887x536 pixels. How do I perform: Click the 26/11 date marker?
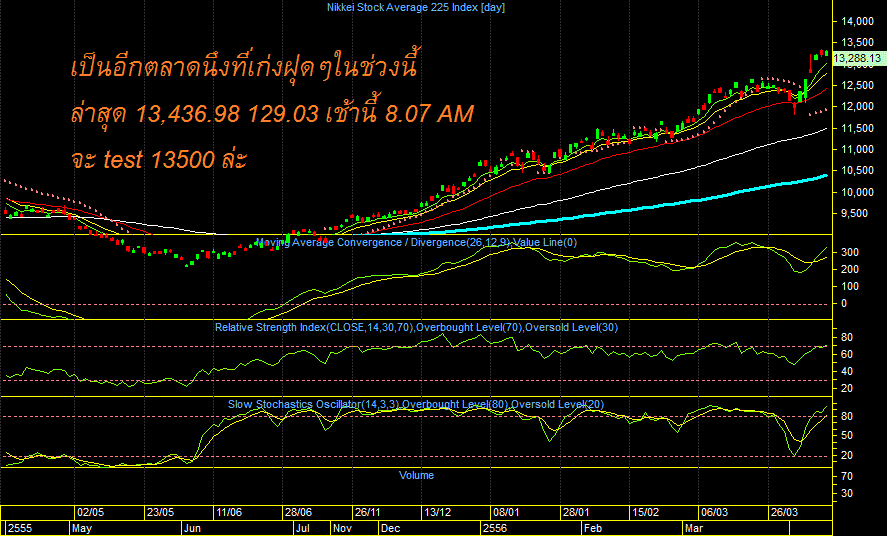[x=368, y=513]
